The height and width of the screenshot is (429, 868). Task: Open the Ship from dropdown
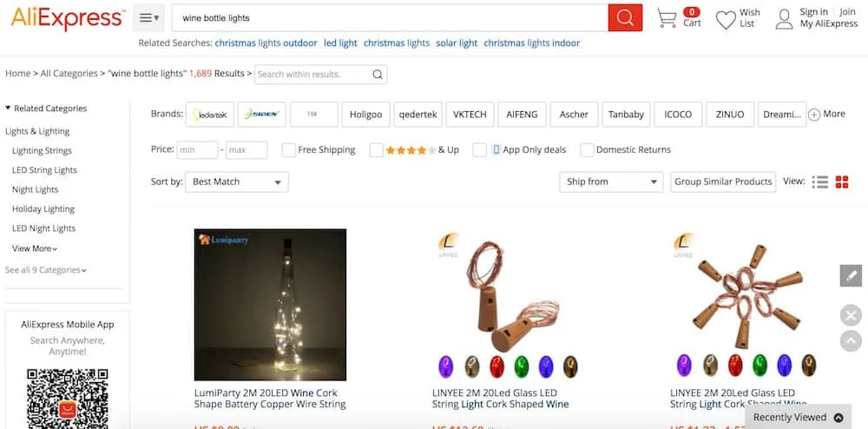point(611,182)
